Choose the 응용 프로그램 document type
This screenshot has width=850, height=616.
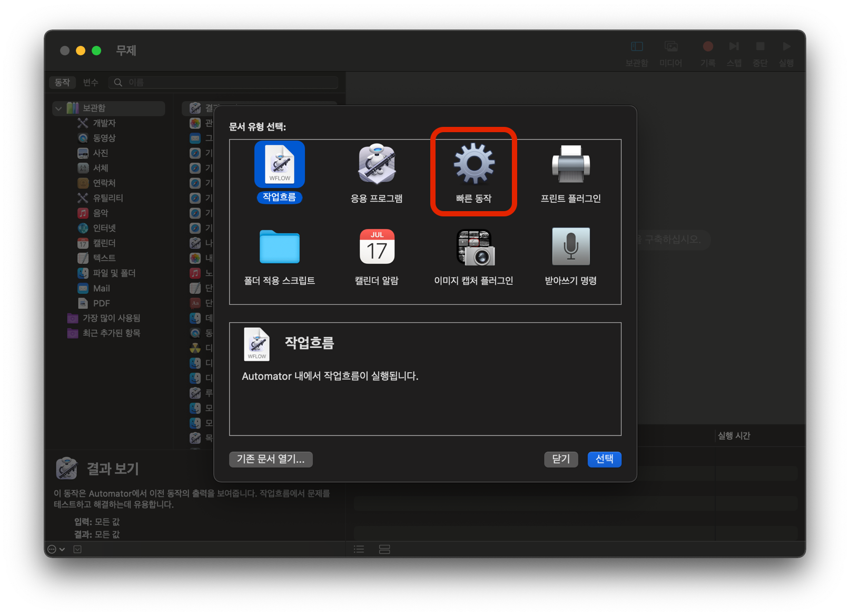377,173
